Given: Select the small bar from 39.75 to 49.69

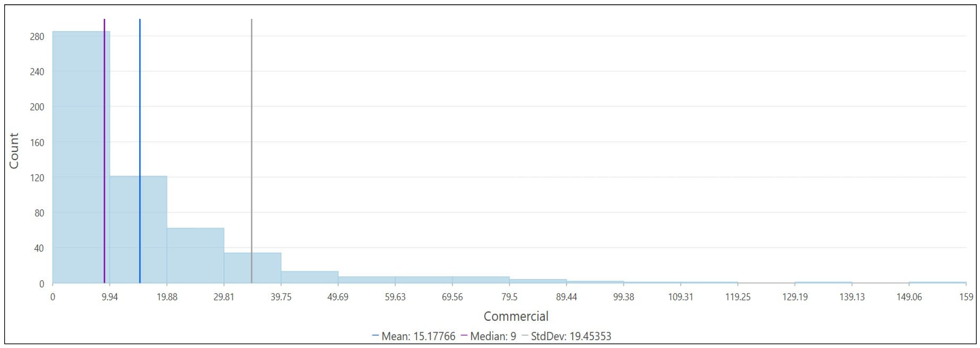Looking at the screenshot, I should 309,277.
